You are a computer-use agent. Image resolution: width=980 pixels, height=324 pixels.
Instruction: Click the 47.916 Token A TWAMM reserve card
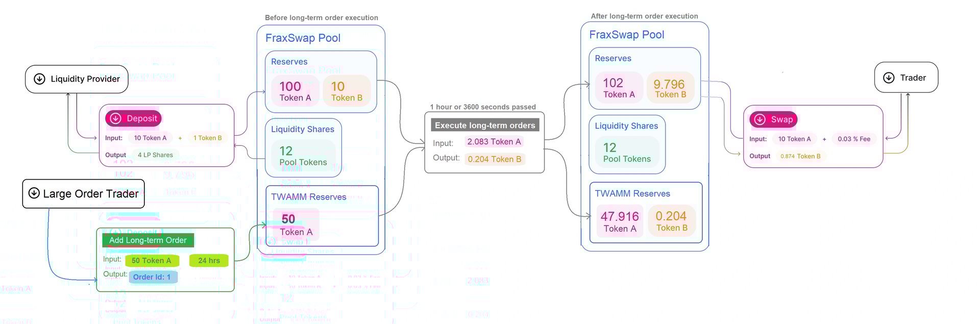coord(620,221)
